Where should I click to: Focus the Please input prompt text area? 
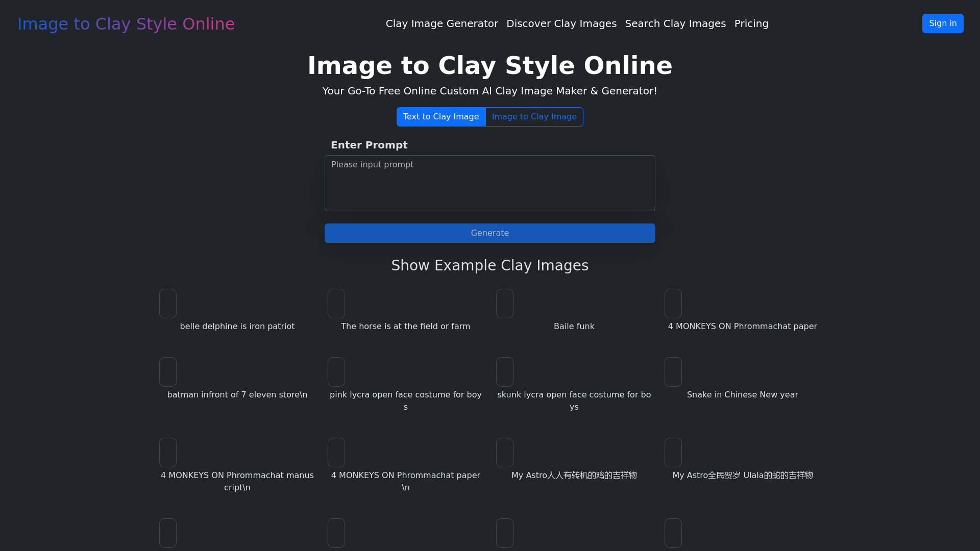click(x=490, y=183)
